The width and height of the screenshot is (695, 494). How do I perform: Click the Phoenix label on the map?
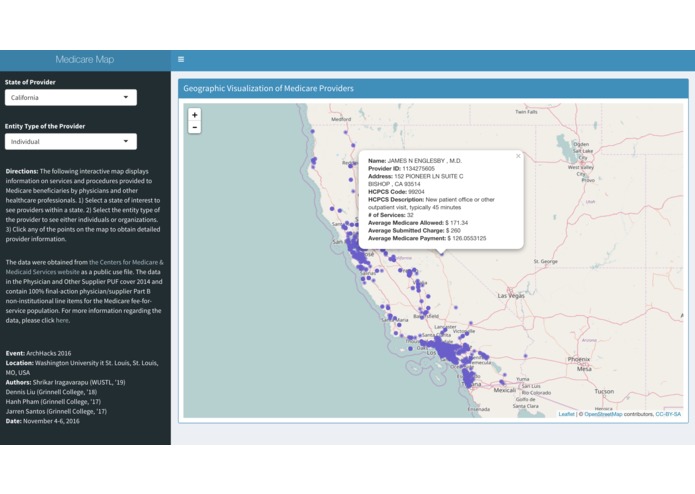(x=579, y=359)
